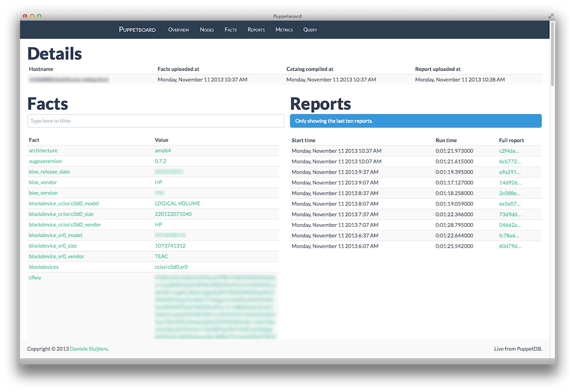Open the Metrics page

tap(284, 30)
